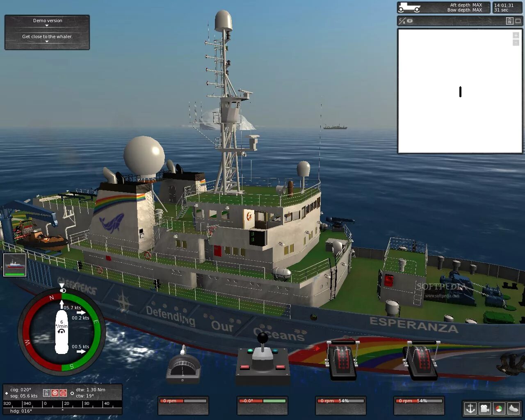The image size is (525, 420).
Task: Open the anchor control icon
Action: (470, 408)
